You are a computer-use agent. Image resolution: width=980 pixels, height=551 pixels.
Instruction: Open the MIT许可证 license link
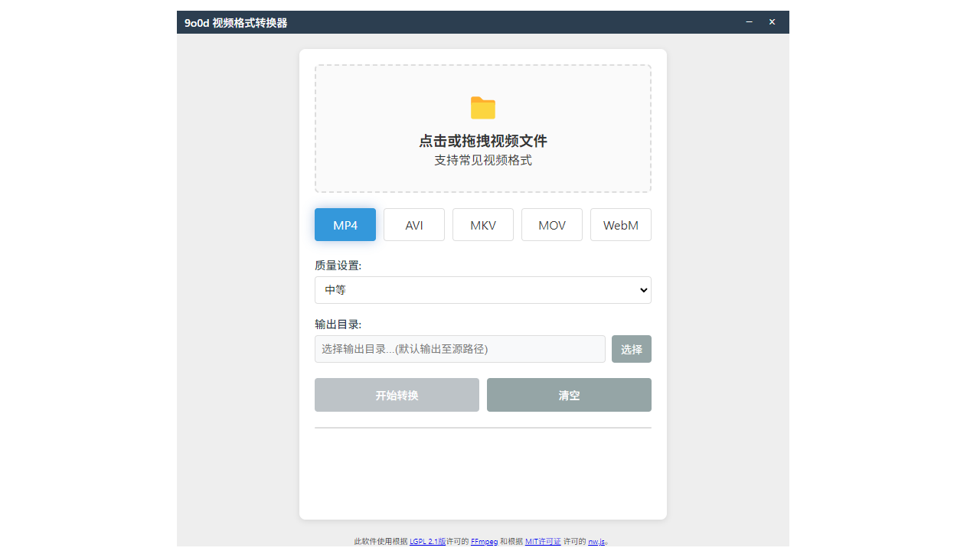click(542, 541)
